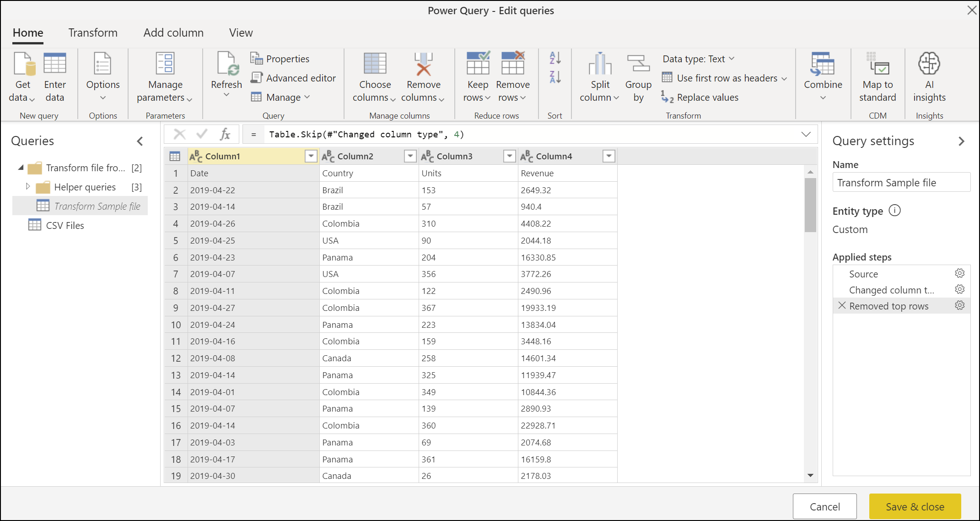Expand the Column1 filter dropdown
The image size is (980, 521).
click(x=311, y=156)
